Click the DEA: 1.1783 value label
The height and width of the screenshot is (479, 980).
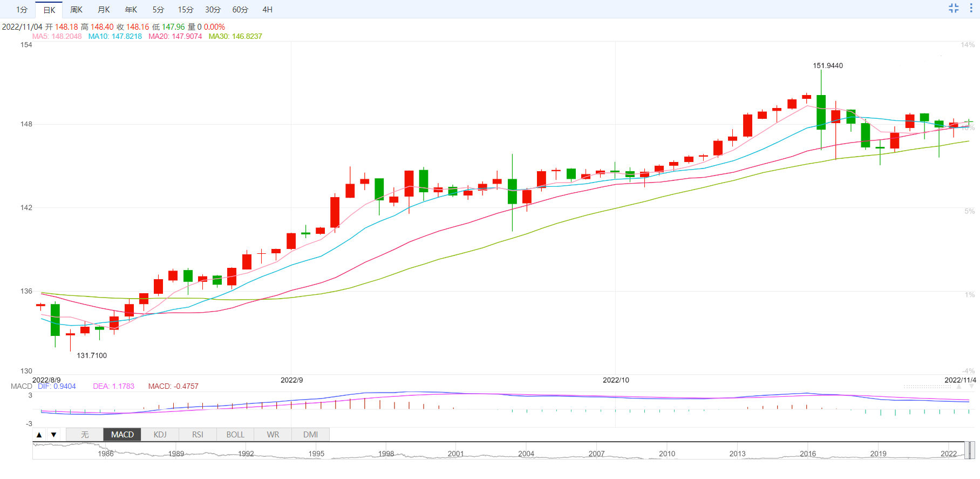point(113,386)
